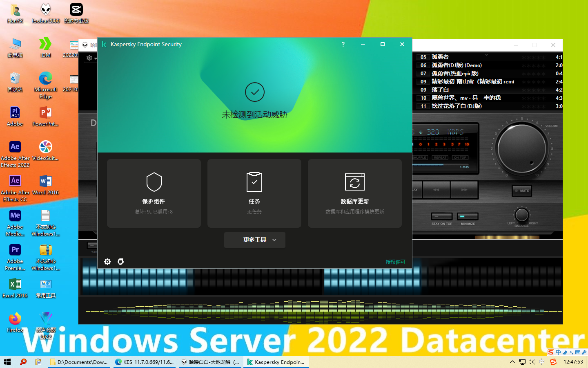The height and width of the screenshot is (368, 588).
Task: Click the fast-forward button in foobar2000
Action: coord(464,190)
